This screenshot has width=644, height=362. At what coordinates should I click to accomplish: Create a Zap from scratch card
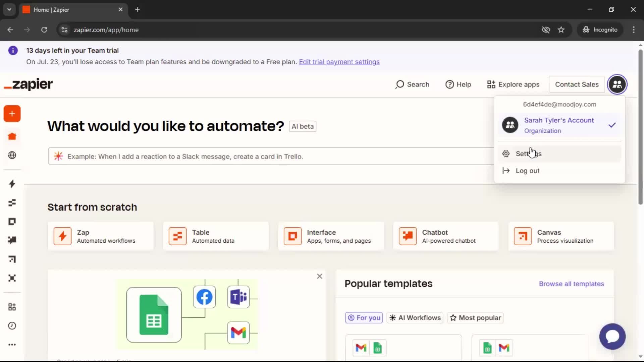click(x=101, y=236)
